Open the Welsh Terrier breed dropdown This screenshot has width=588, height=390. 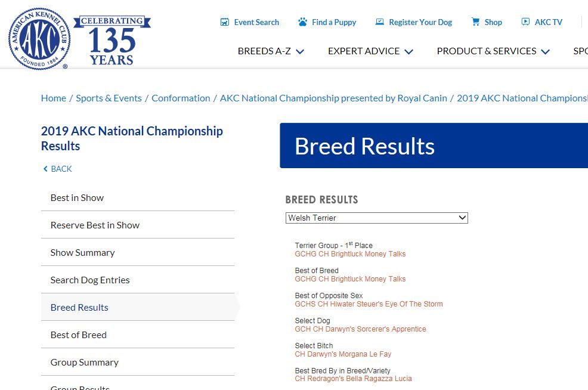(376, 218)
